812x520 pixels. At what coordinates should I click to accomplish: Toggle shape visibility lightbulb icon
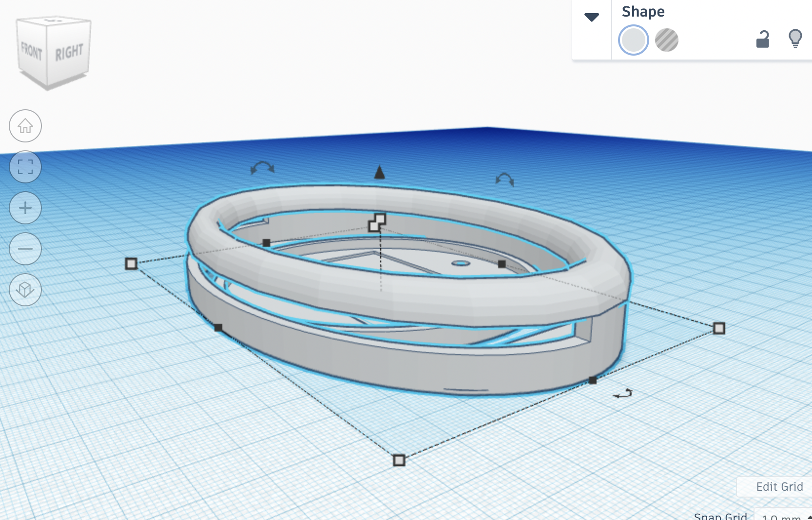click(795, 38)
